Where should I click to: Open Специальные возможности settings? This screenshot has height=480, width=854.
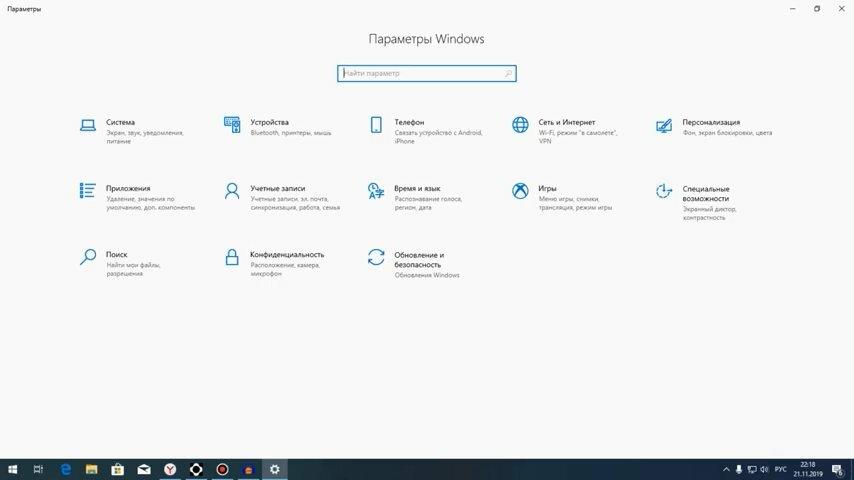click(x=697, y=202)
